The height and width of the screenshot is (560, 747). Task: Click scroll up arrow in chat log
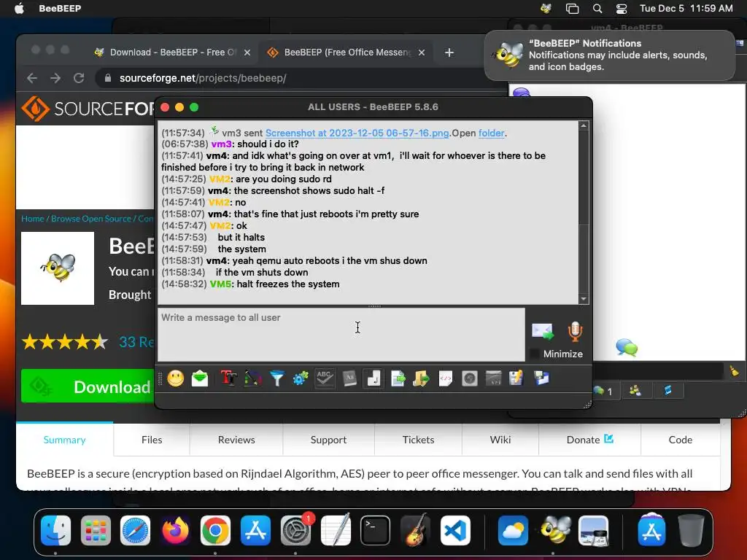[584, 125]
